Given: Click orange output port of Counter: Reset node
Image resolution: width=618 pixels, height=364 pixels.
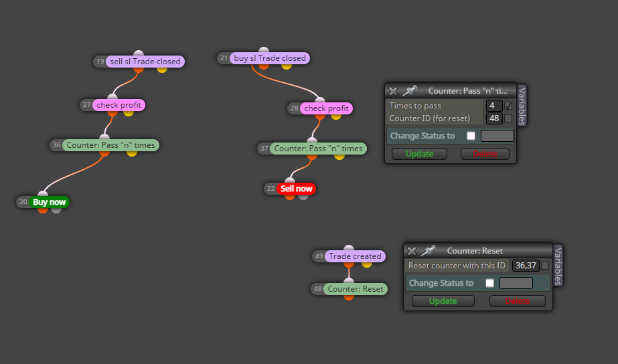Looking at the screenshot, I should (x=349, y=297).
